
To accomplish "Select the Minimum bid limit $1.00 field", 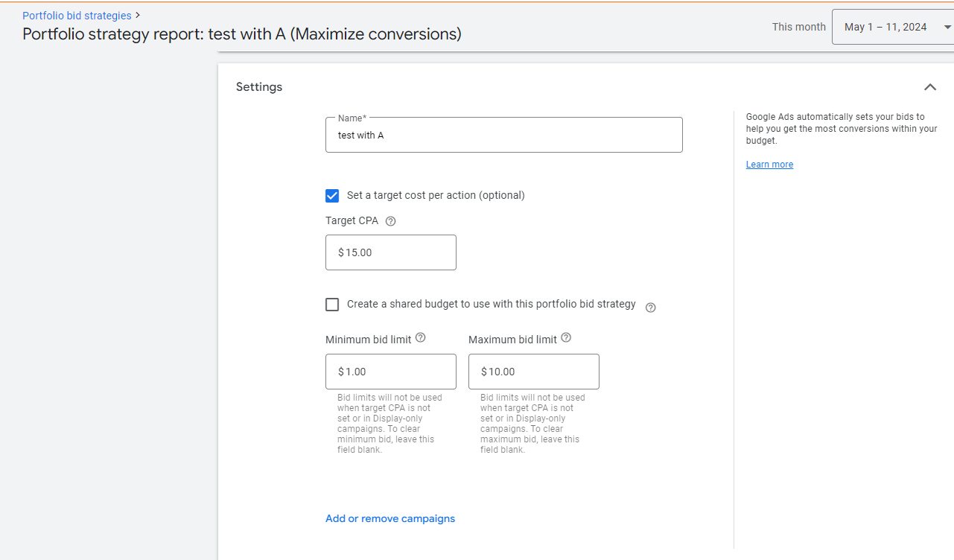I will [x=390, y=372].
